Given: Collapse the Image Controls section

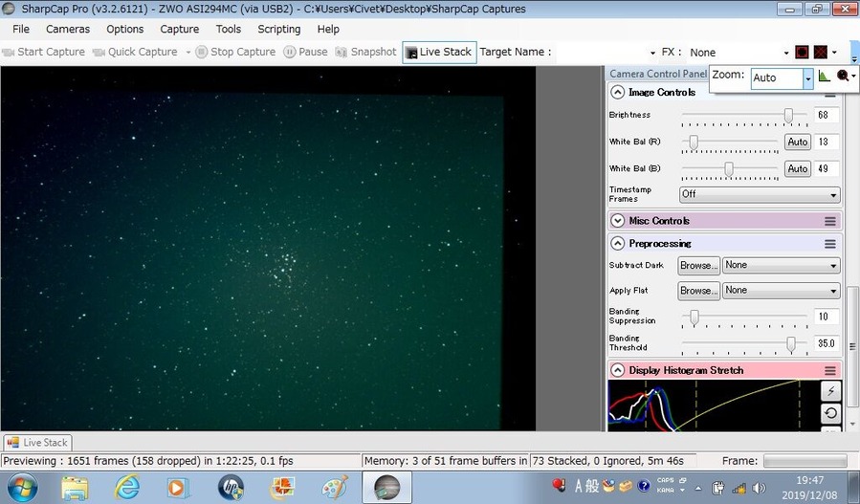Looking at the screenshot, I should click(618, 92).
